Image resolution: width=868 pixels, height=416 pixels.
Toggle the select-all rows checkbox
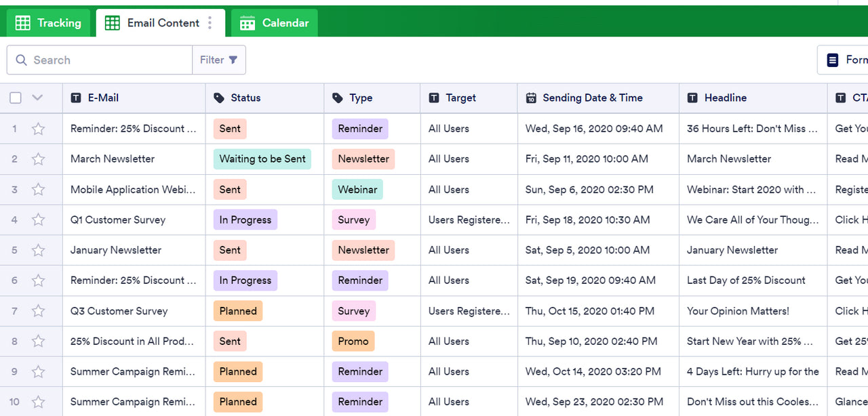(x=16, y=98)
